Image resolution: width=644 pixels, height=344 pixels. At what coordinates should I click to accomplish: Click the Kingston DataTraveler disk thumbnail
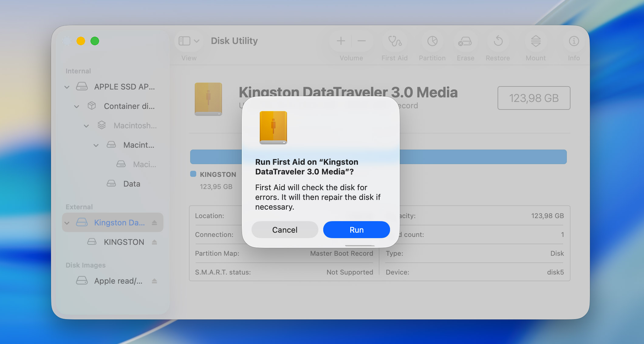point(208,99)
